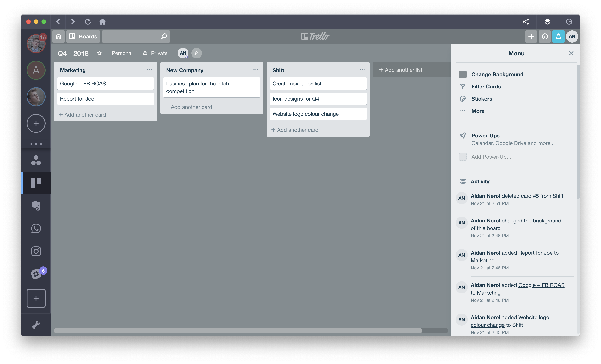Add a workspace with the circular plus
This screenshot has width=601, height=364.
pos(36,123)
